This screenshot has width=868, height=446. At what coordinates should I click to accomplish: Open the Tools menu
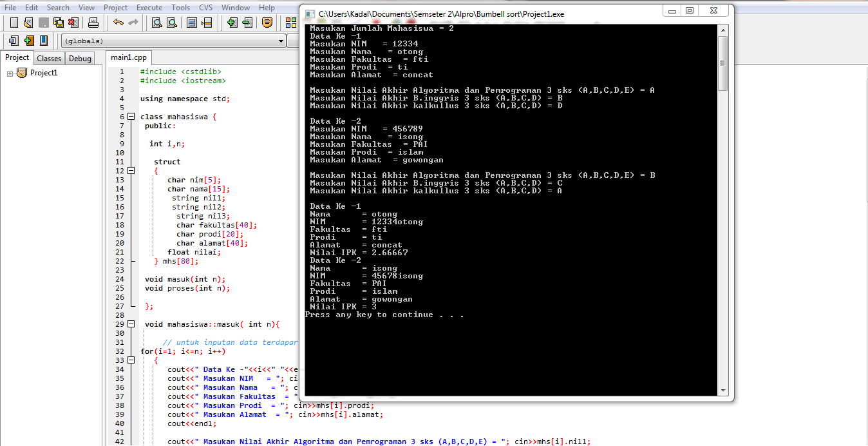pyautogui.click(x=181, y=8)
